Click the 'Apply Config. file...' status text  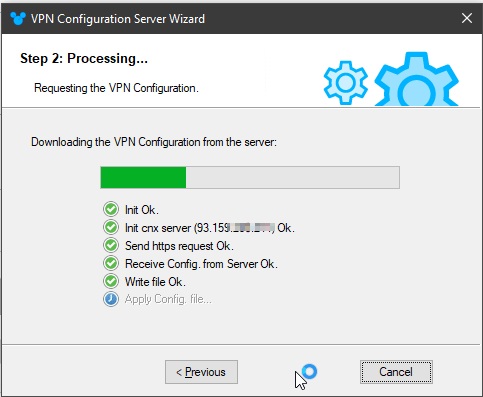point(168,299)
